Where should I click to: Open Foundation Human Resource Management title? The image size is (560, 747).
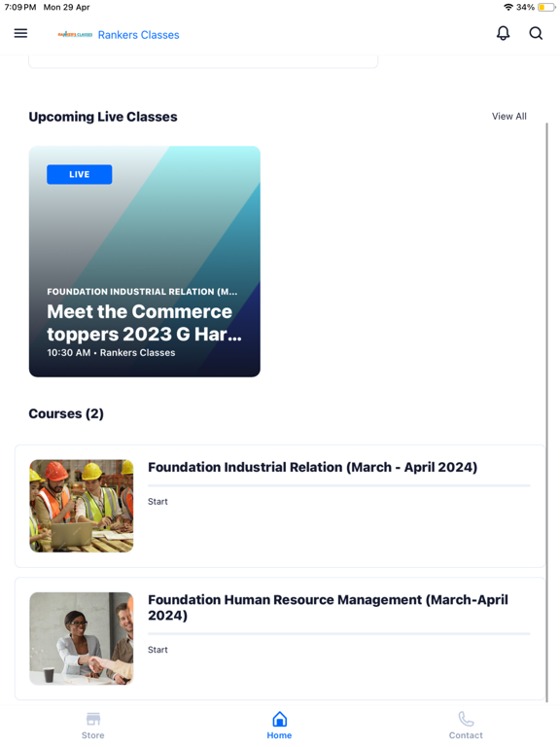(328, 607)
